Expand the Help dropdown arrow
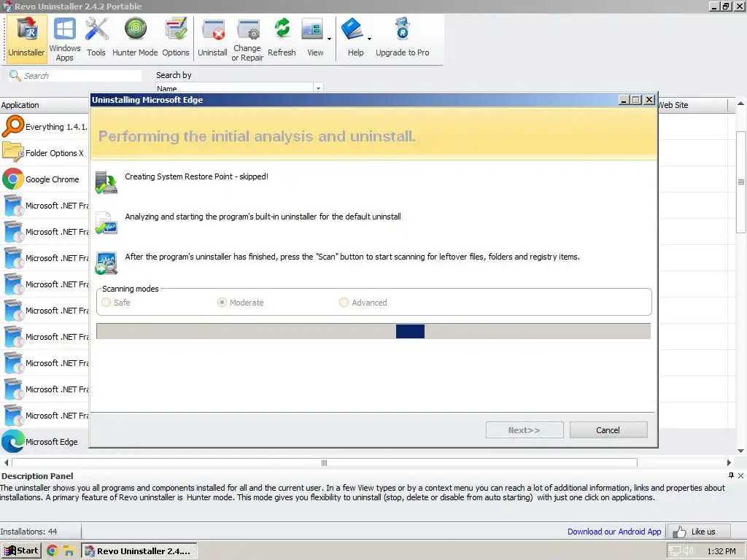This screenshot has height=560, width=747. (369, 39)
